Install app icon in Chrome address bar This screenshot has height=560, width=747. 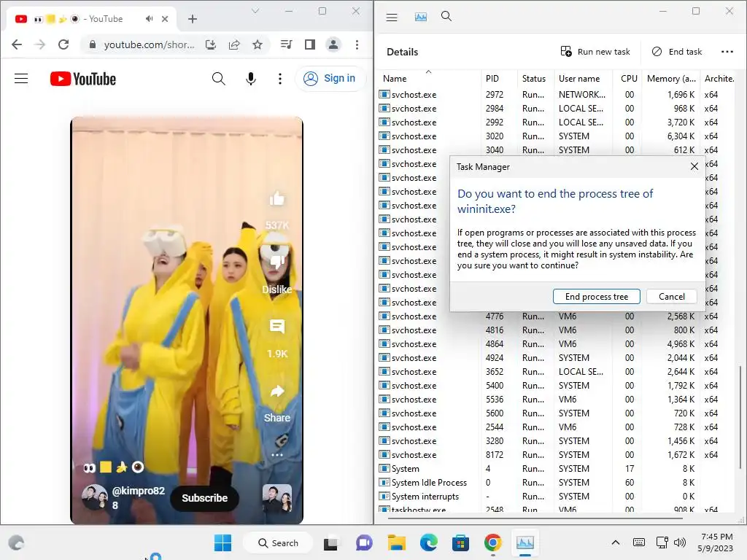211,44
